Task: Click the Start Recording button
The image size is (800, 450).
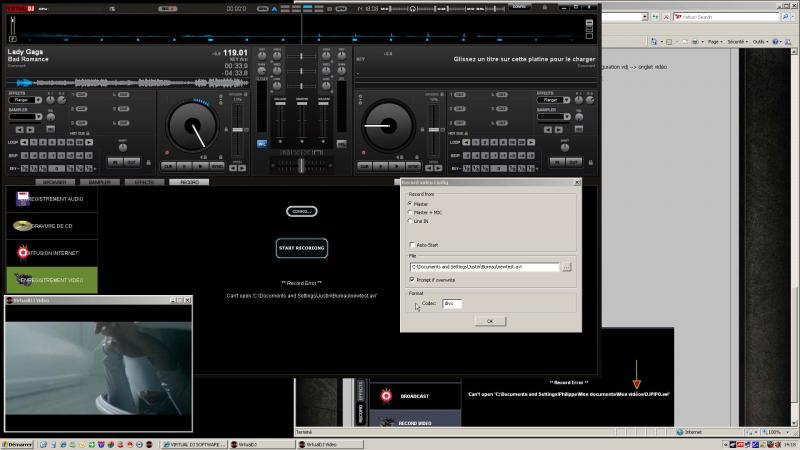Action: tap(301, 247)
